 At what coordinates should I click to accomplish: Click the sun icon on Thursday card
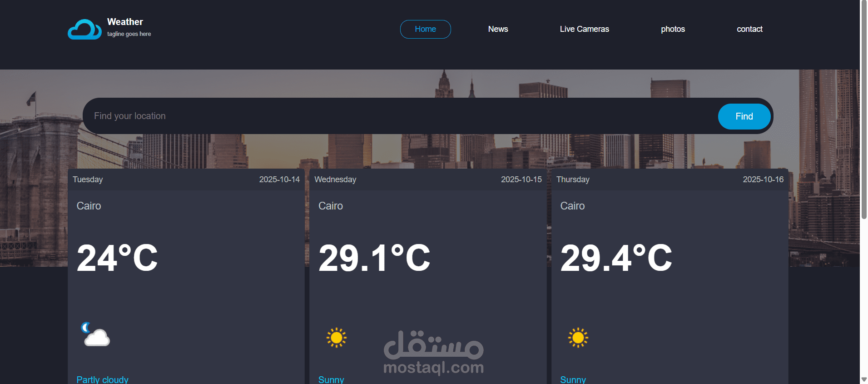[x=578, y=338]
